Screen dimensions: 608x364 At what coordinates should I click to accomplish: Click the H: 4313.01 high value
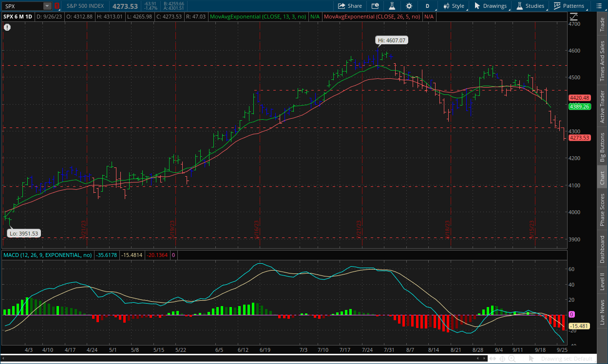(x=110, y=17)
